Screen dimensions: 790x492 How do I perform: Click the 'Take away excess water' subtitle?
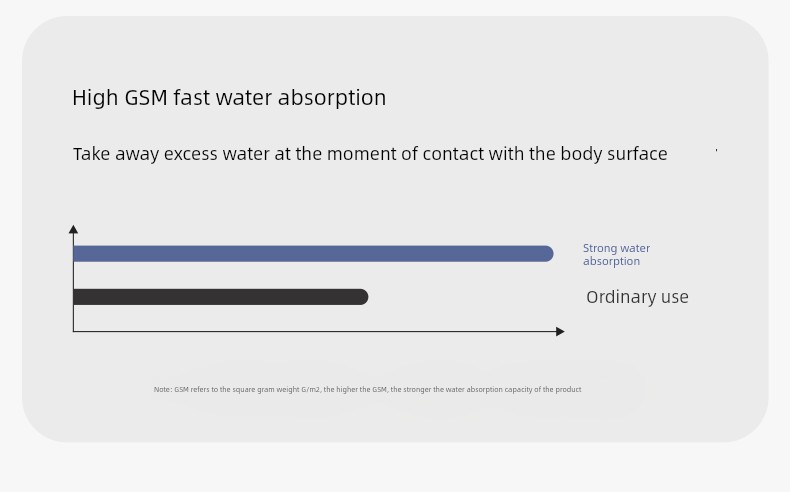(370, 154)
